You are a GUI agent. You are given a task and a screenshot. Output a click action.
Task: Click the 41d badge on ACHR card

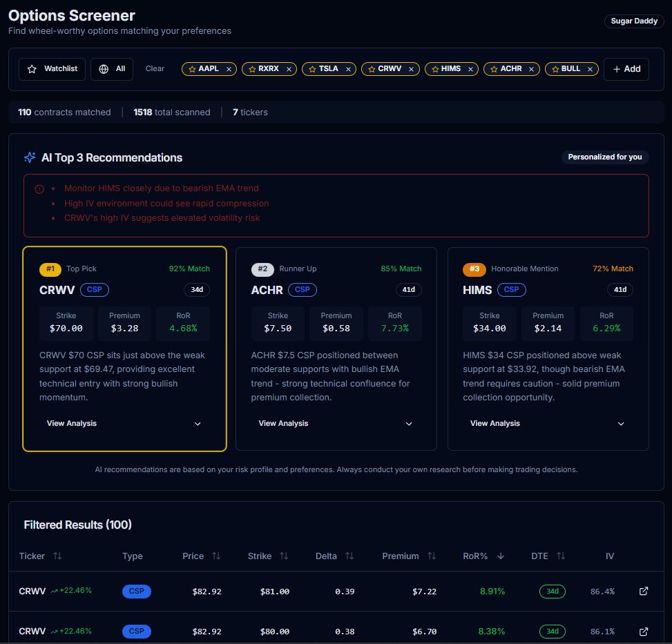point(408,290)
